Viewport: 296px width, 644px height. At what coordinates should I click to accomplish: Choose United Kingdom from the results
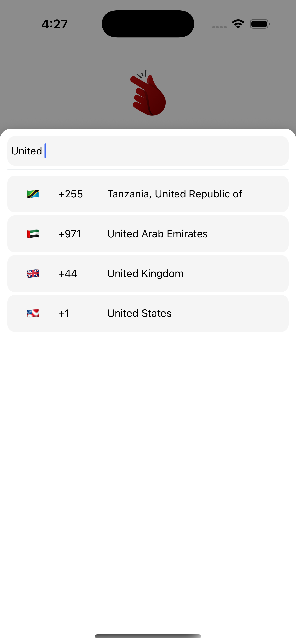pyautogui.click(x=145, y=274)
